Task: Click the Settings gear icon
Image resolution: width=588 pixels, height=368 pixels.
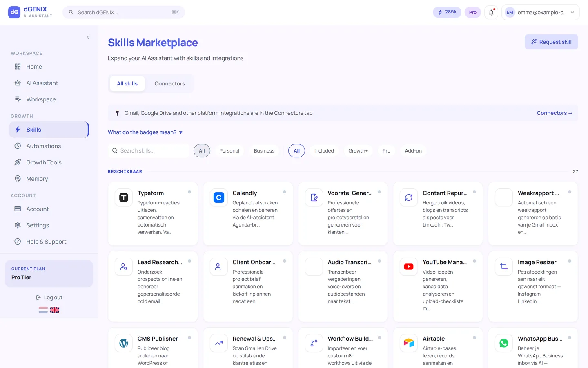Action: (x=18, y=225)
